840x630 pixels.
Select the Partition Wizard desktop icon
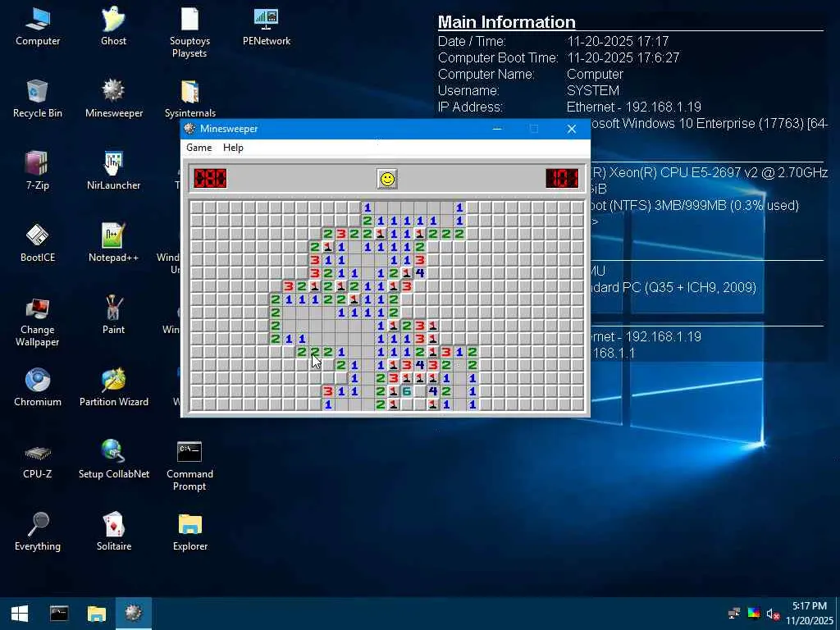point(113,388)
